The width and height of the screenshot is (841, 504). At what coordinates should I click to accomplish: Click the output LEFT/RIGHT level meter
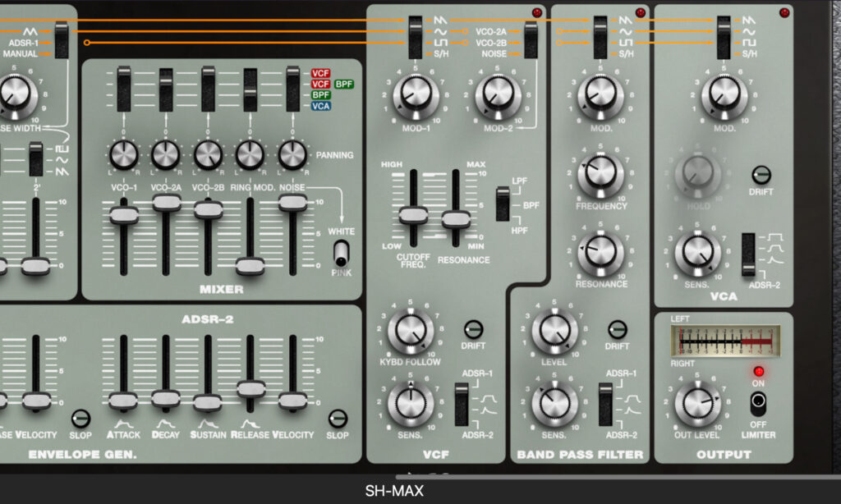click(724, 340)
